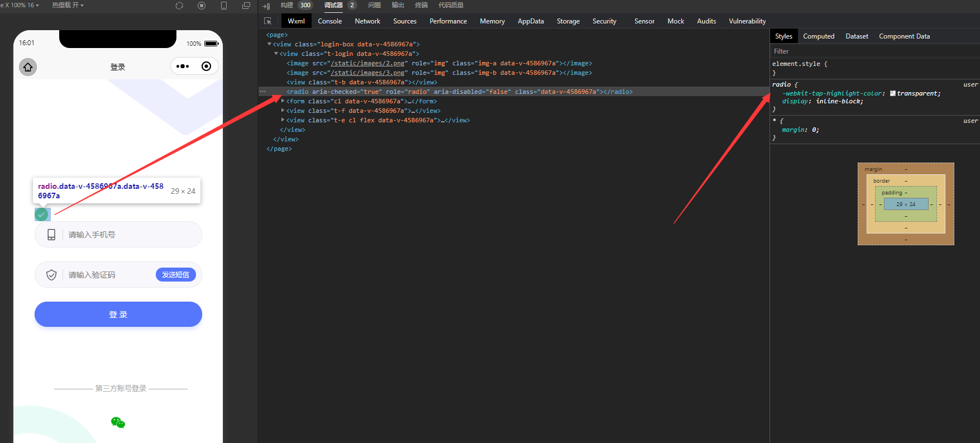Open the 热重载 开 dropdown
The height and width of the screenshot is (443, 980).
pos(68,5)
